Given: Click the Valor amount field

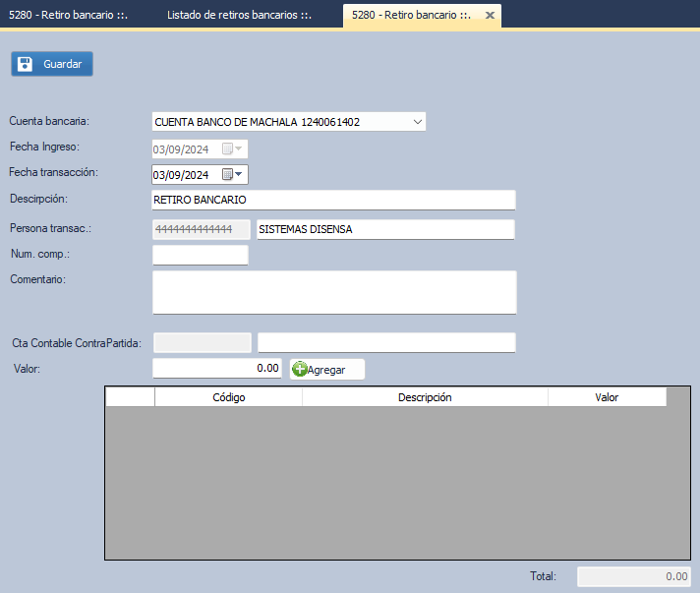Looking at the screenshot, I should pos(217,368).
